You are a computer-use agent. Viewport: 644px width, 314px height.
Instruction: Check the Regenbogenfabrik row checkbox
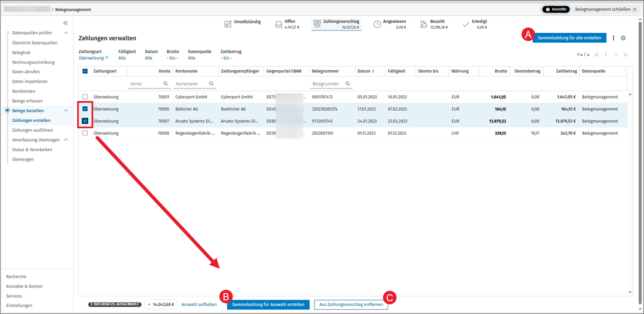coord(85,133)
